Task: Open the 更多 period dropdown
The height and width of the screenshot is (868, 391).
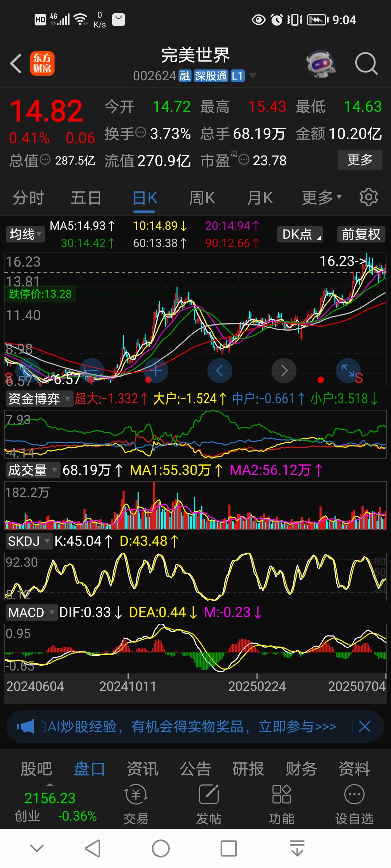Action: point(322,197)
